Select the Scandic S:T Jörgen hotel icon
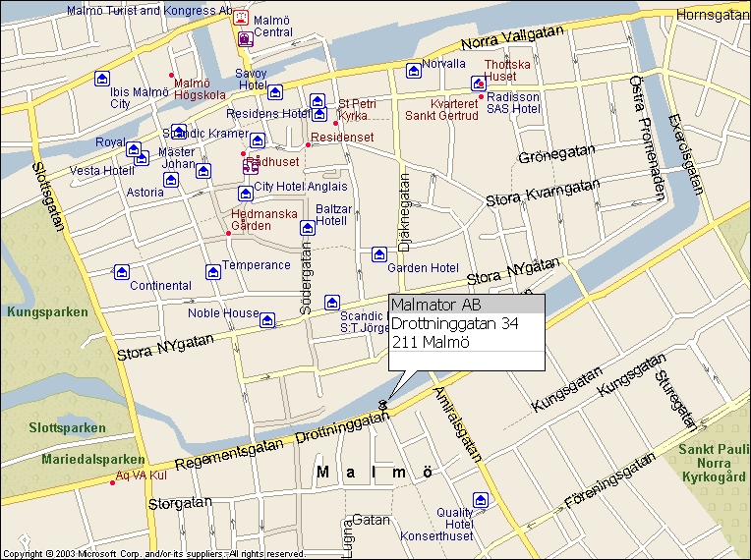Viewport: 751px width, 560px height. tap(332, 303)
